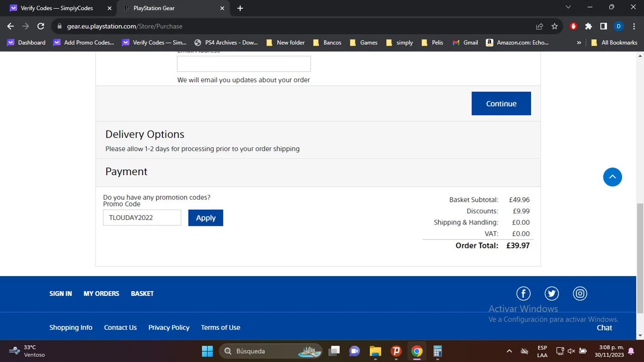Open the share page icon
The image size is (644, 362).
[x=540, y=26]
